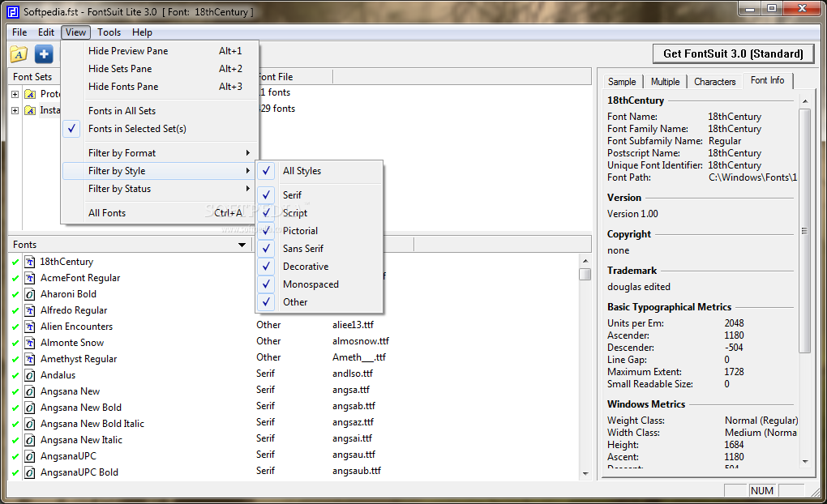Choose All Fonts menu entry
Image resolution: width=827 pixels, height=504 pixels.
pos(160,213)
